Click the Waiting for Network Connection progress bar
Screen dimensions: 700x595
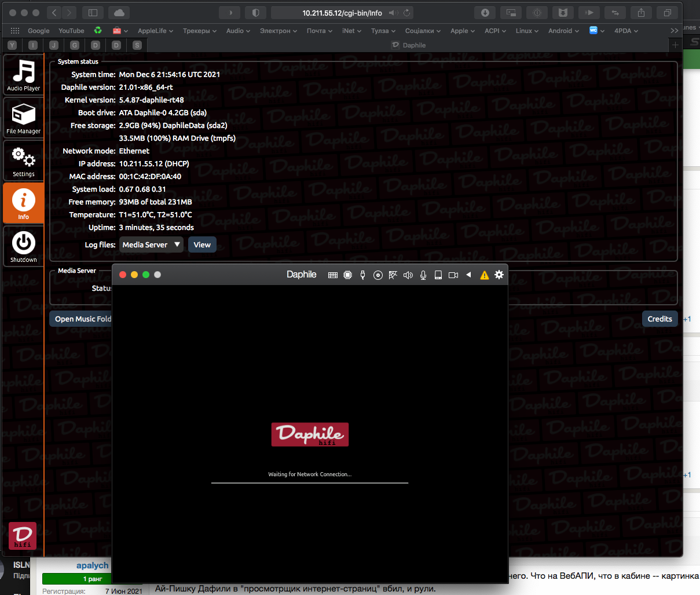pos(310,483)
